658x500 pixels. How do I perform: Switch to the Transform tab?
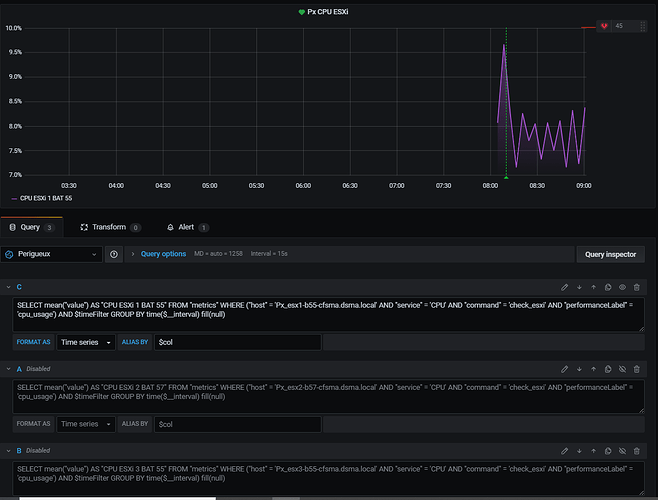pos(109,227)
